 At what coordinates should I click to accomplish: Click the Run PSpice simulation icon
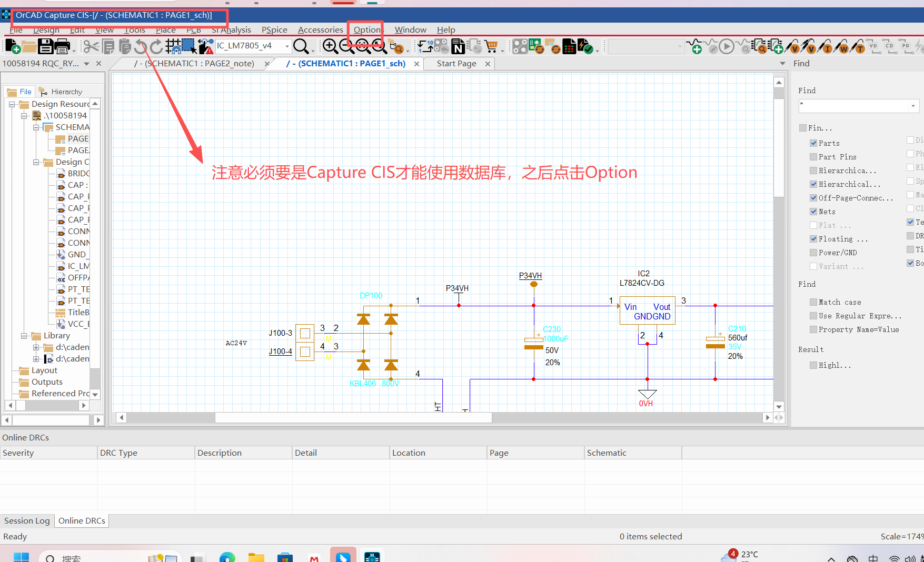click(x=727, y=46)
